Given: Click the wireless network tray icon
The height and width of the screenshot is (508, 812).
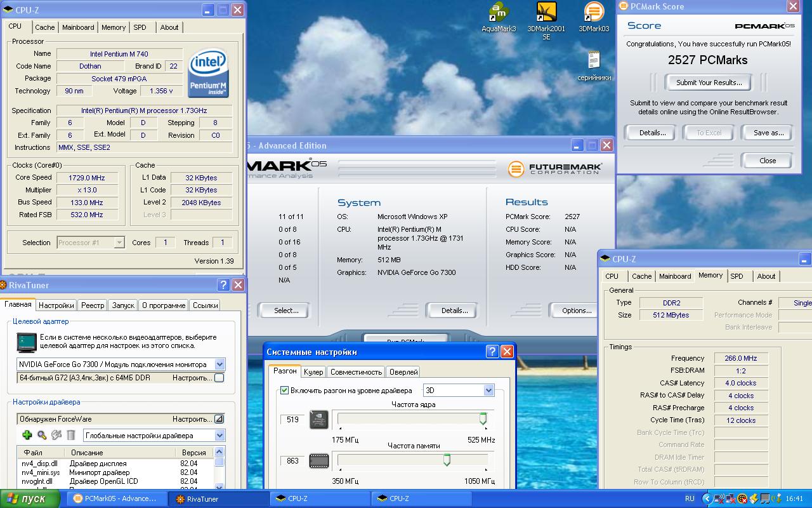Looking at the screenshot, I should click(718, 499).
